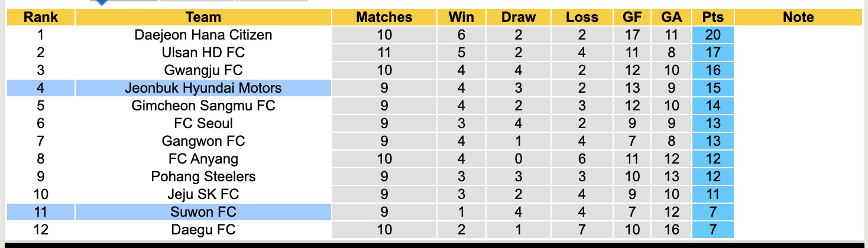Screen dimensions: 868x248
Task: Click the GF column header
Action: [632, 17]
